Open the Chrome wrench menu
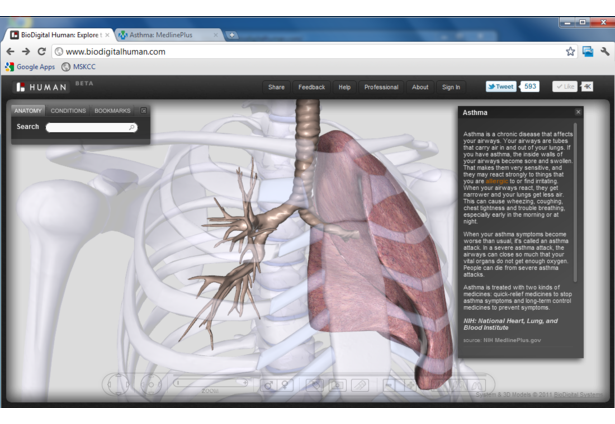Viewport: 615px width, 424px height. (x=604, y=51)
